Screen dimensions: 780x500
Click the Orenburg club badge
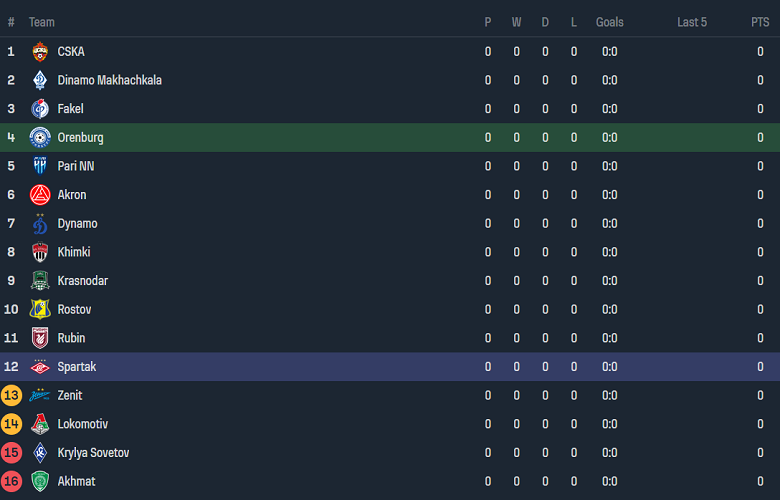(x=40, y=138)
